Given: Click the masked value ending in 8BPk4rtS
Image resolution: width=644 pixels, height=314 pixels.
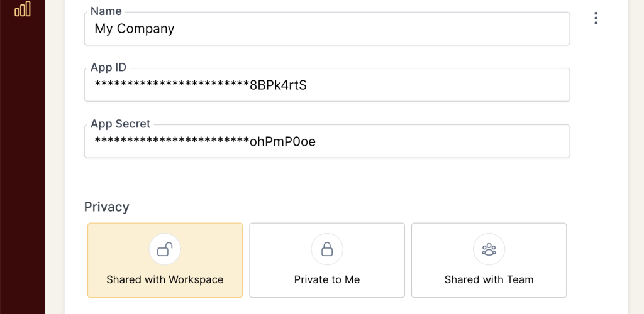Looking at the screenshot, I should coord(201,85).
